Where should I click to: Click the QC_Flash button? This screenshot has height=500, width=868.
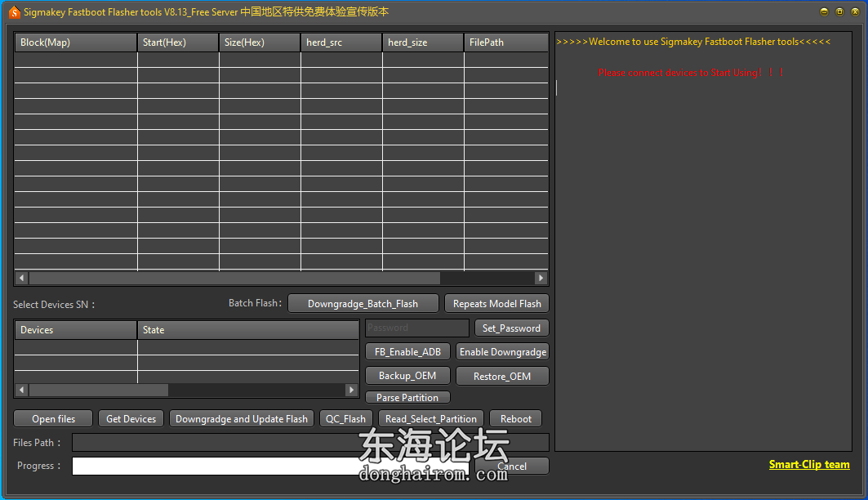pos(345,418)
